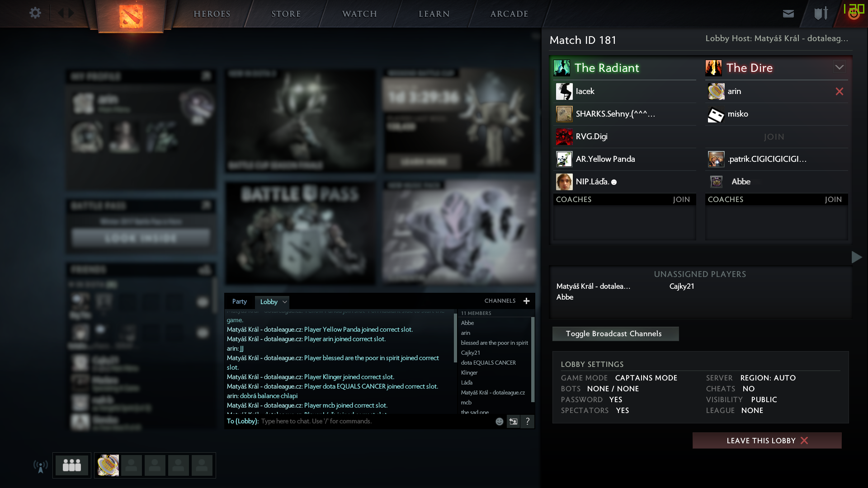Open the ARCADE menu
868x488 pixels.
pos(509,14)
